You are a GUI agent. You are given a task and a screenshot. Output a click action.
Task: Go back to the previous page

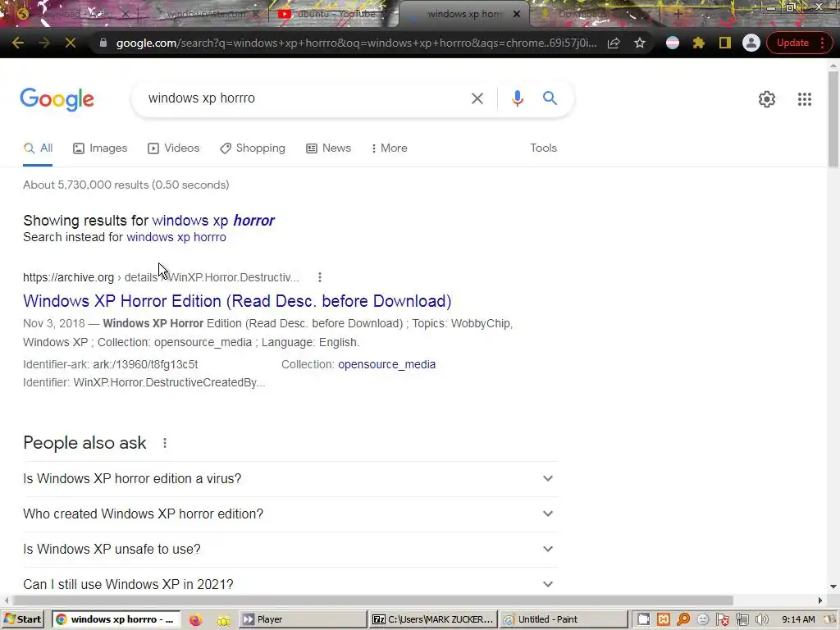click(18, 43)
